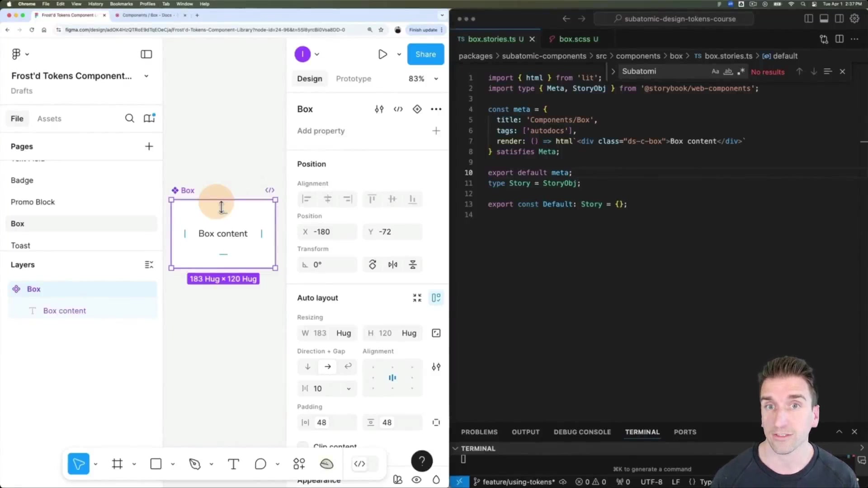
Task: Select the Move tool in toolbar
Action: (78, 464)
